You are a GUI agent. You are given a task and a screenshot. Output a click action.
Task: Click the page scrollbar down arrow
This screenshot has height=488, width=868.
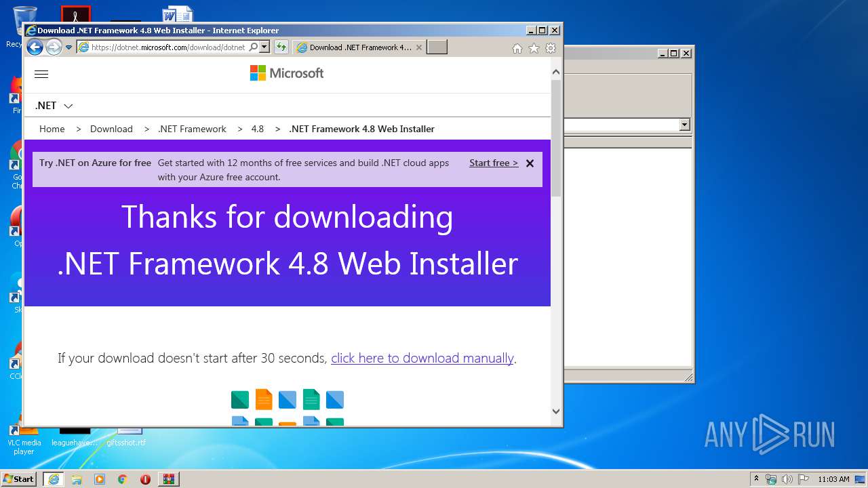[556, 411]
